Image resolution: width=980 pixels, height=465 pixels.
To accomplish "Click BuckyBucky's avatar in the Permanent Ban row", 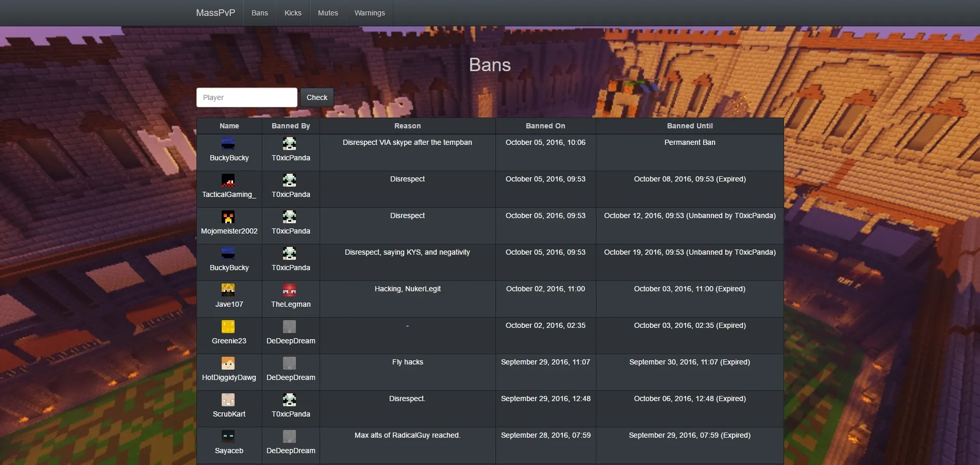I will 228,144.
